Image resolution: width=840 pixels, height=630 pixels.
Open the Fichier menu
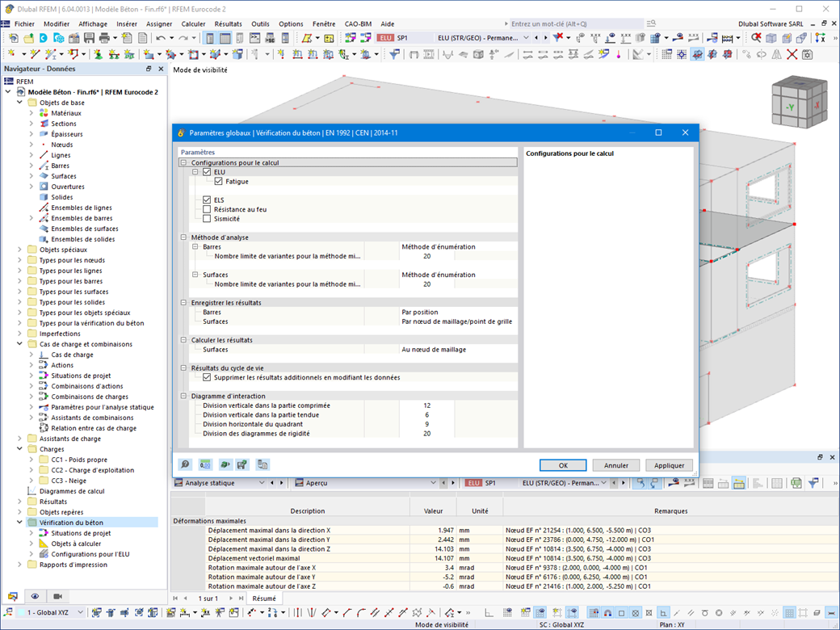click(x=24, y=23)
